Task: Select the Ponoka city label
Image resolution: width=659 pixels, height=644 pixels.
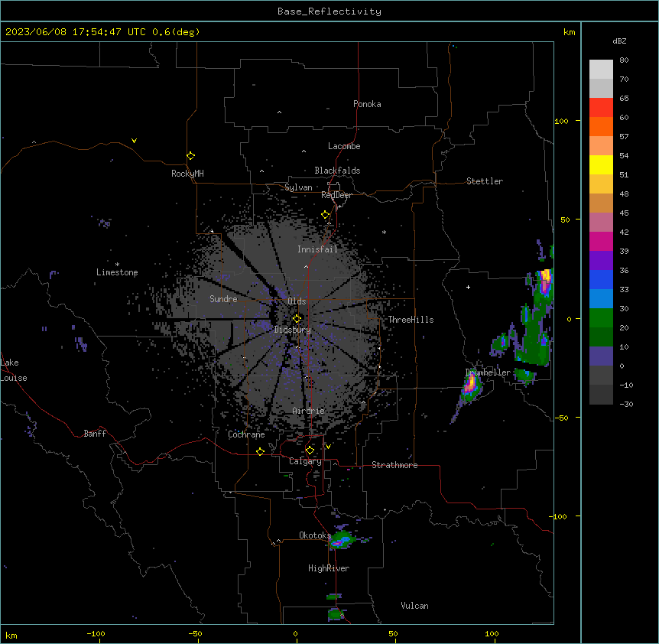Action: [x=367, y=104]
